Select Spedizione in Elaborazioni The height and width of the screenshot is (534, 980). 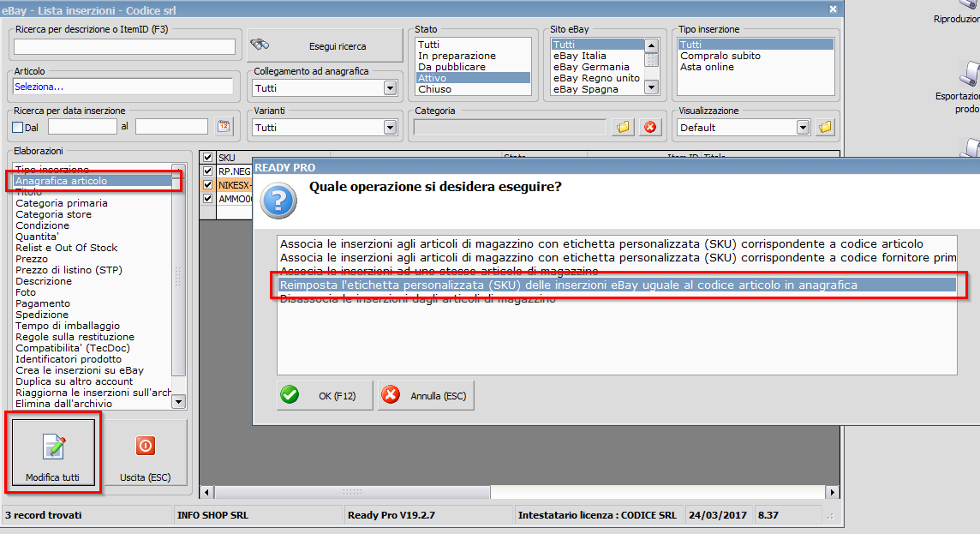pyautogui.click(x=93, y=315)
